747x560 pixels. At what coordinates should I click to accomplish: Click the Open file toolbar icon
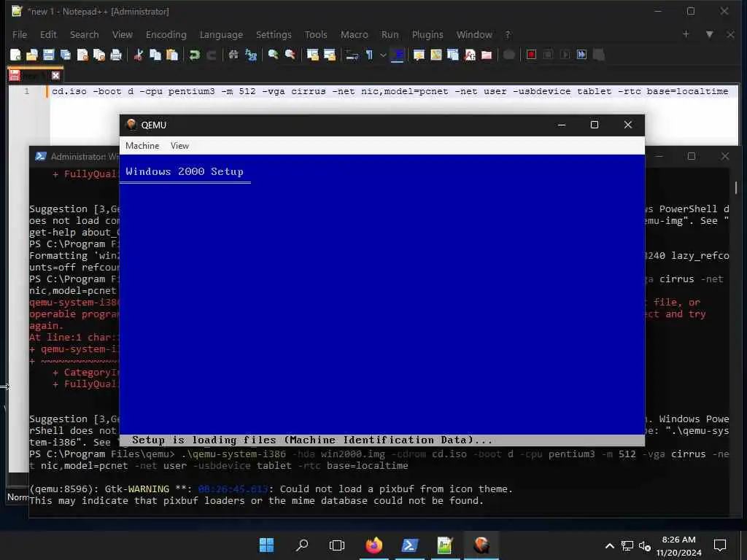(x=32, y=55)
